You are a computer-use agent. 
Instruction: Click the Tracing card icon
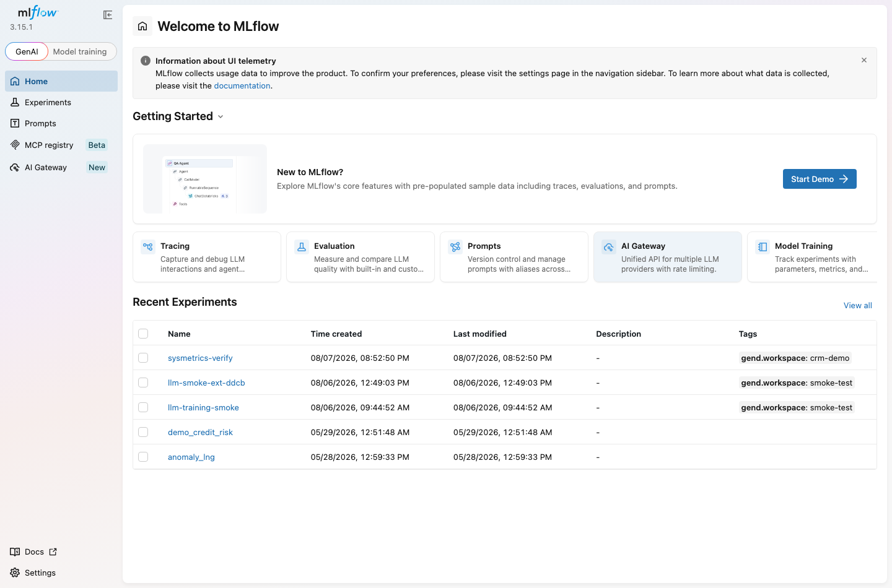148,247
